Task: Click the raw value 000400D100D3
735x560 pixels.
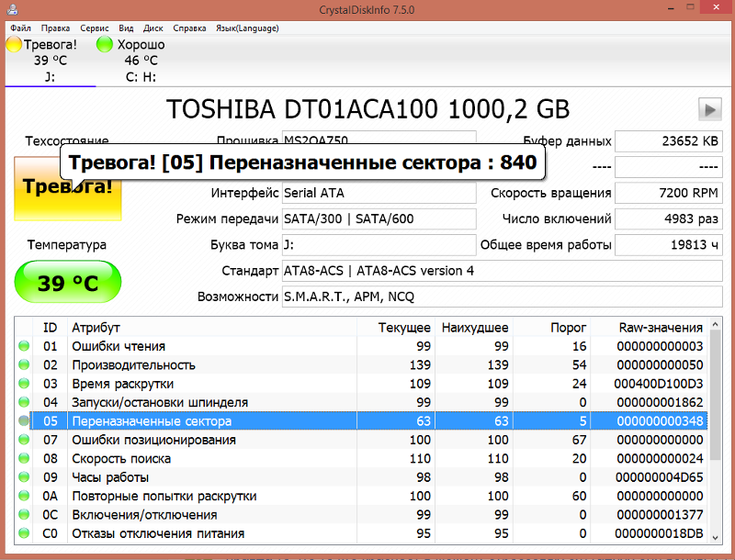Action: coord(658,384)
